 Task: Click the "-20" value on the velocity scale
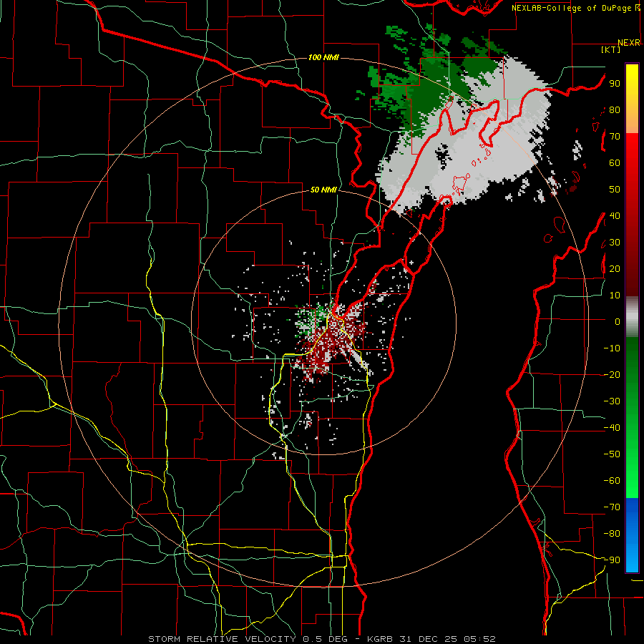[x=612, y=375]
